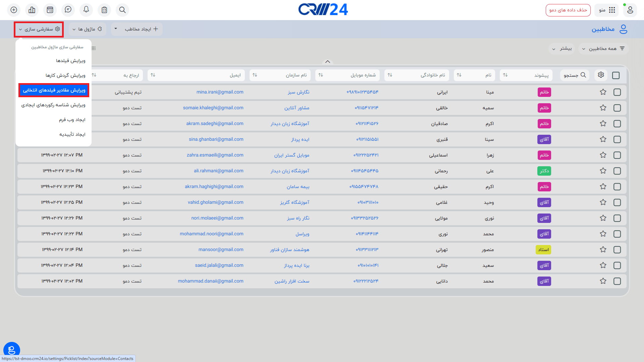Star the contact مینا ایرانی
The width and height of the screenshot is (644, 362).
tap(603, 92)
